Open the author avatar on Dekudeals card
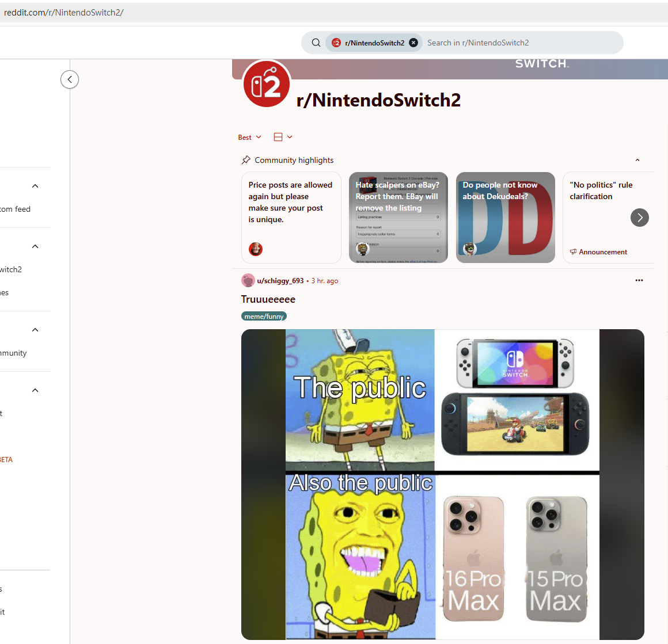 pyautogui.click(x=469, y=249)
